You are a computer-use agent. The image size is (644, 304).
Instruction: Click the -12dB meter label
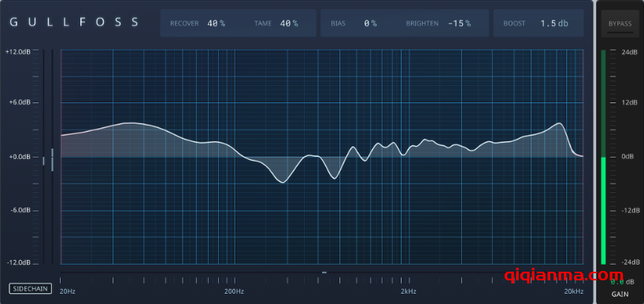[x=630, y=210]
